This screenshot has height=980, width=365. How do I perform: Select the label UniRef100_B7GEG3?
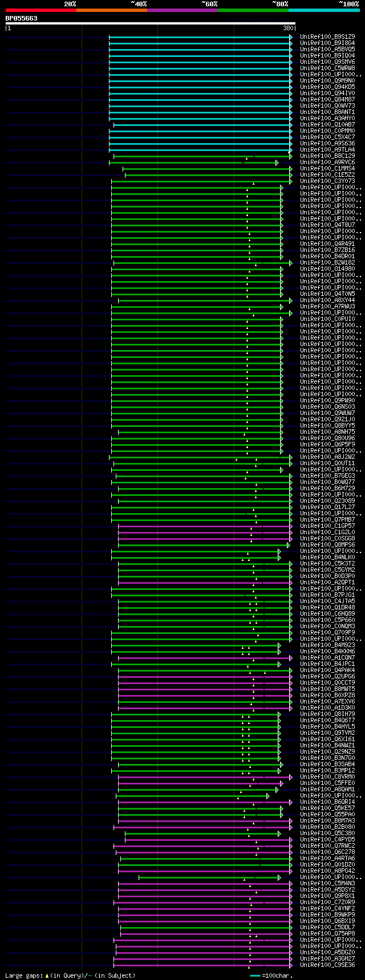coord(327,475)
